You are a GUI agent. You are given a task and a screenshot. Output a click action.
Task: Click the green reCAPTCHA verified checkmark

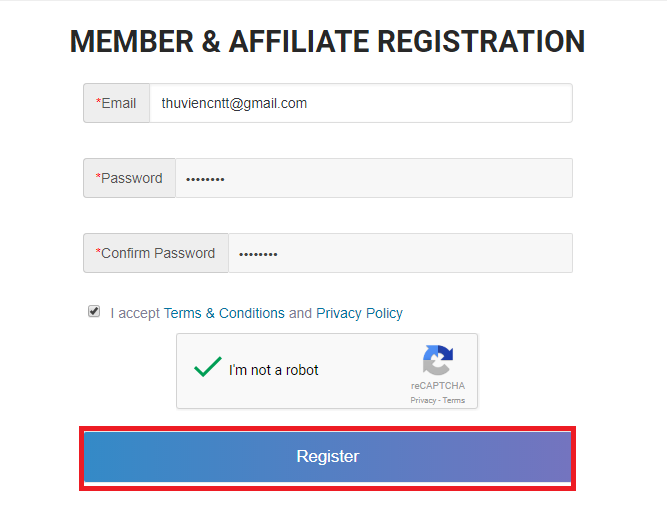click(208, 366)
